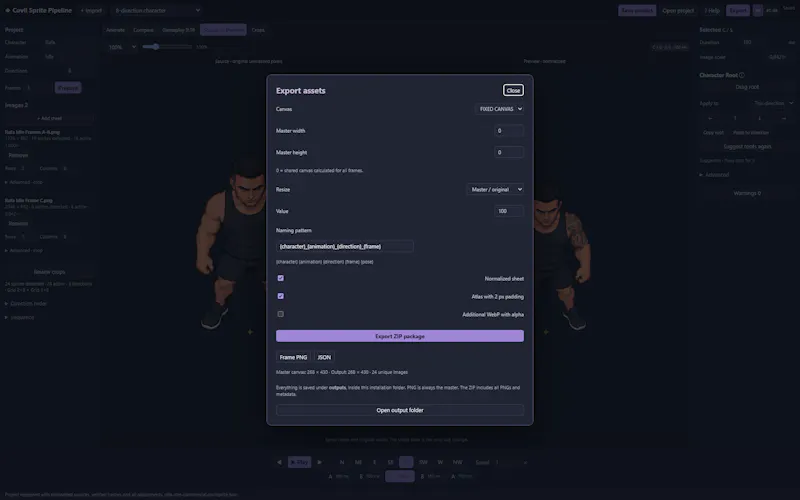Click the Naming pattern text field
The height and width of the screenshot is (500, 800).
(x=344, y=246)
